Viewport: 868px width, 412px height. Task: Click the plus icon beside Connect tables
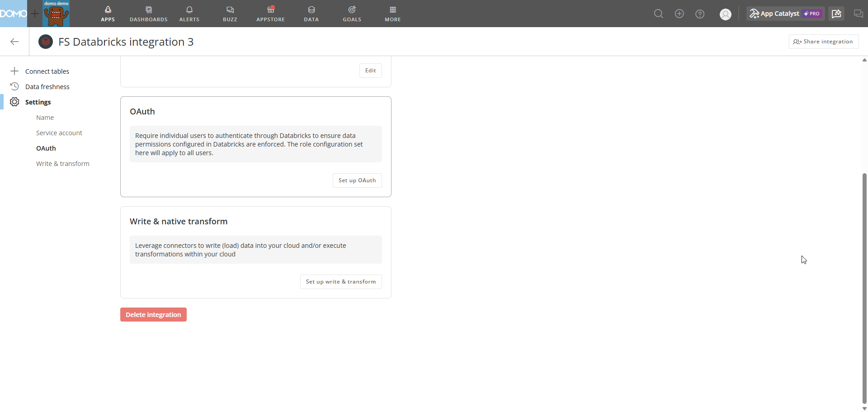pos(14,71)
